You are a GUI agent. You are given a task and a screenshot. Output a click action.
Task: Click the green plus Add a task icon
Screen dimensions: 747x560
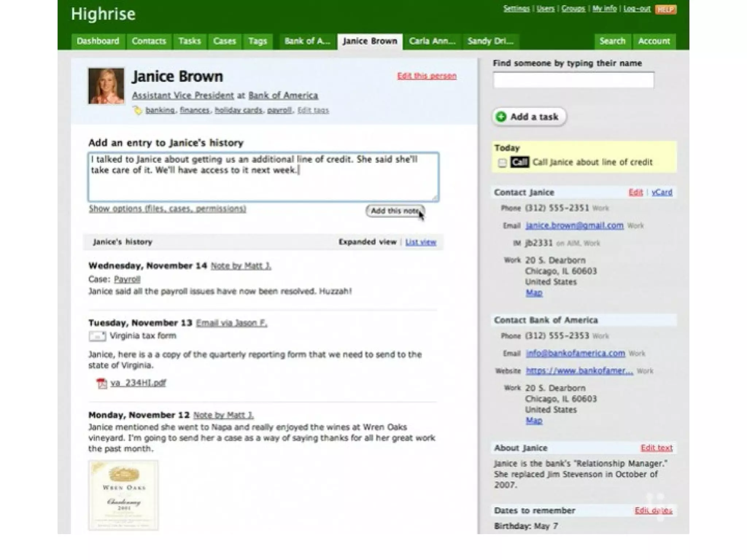click(502, 117)
